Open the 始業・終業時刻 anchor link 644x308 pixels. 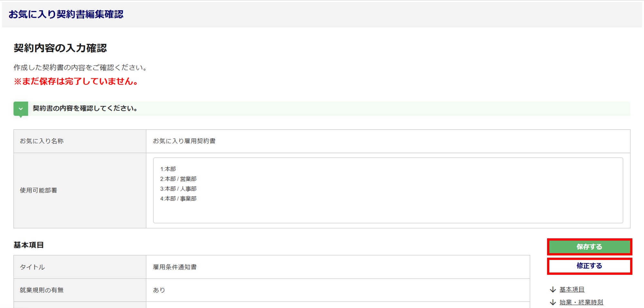581,302
